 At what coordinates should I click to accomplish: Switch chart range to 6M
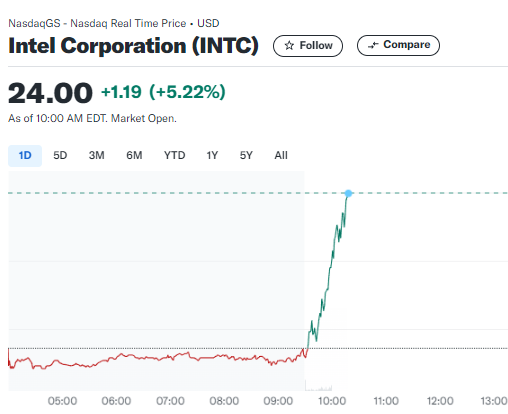[134, 156]
